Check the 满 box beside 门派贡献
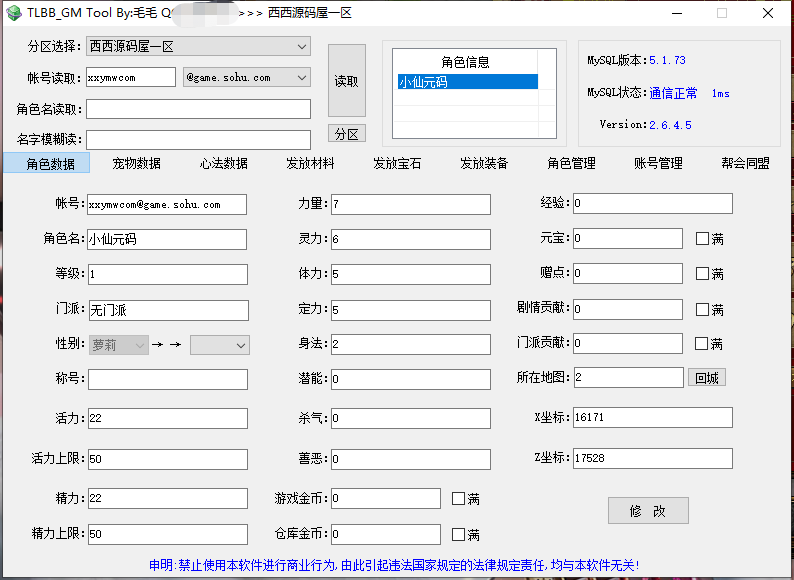794x580 pixels. pyautogui.click(x=702, y=344)
